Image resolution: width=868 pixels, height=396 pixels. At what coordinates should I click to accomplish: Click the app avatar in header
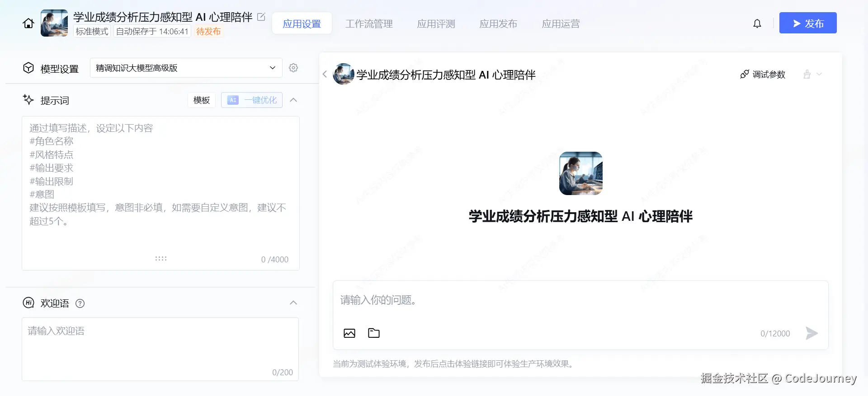[54, 23]
